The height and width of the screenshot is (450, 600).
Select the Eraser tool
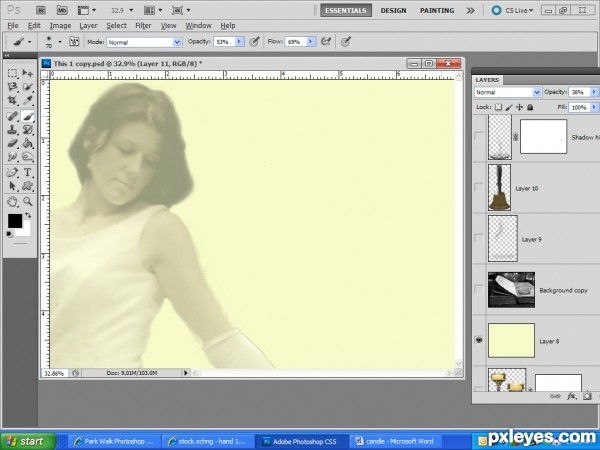(x=12, y=143)
